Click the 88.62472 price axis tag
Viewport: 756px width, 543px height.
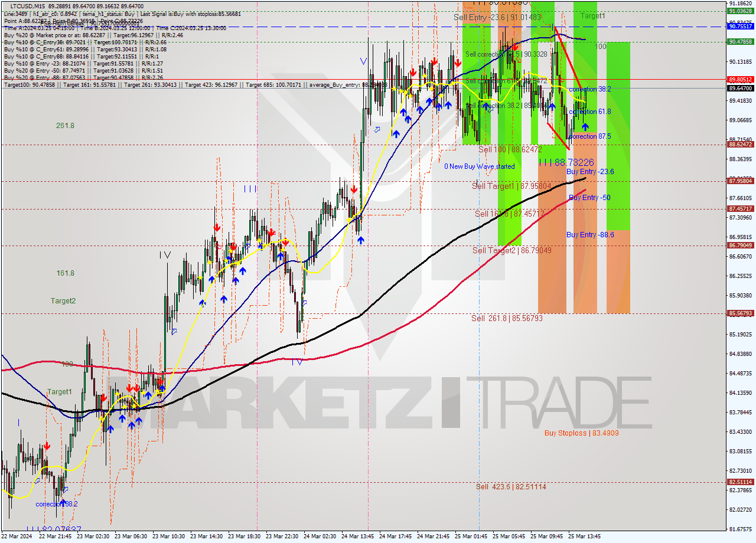tap(740, 144)
